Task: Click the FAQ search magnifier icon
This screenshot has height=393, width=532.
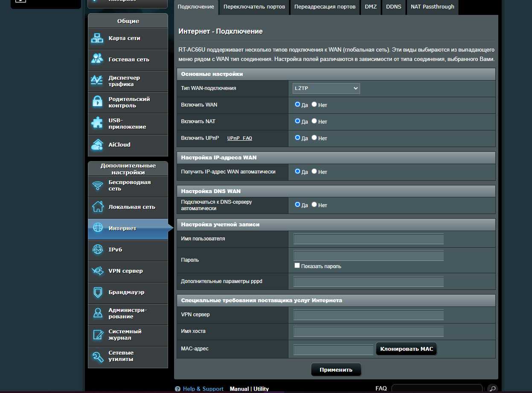Action: [492, 388]
